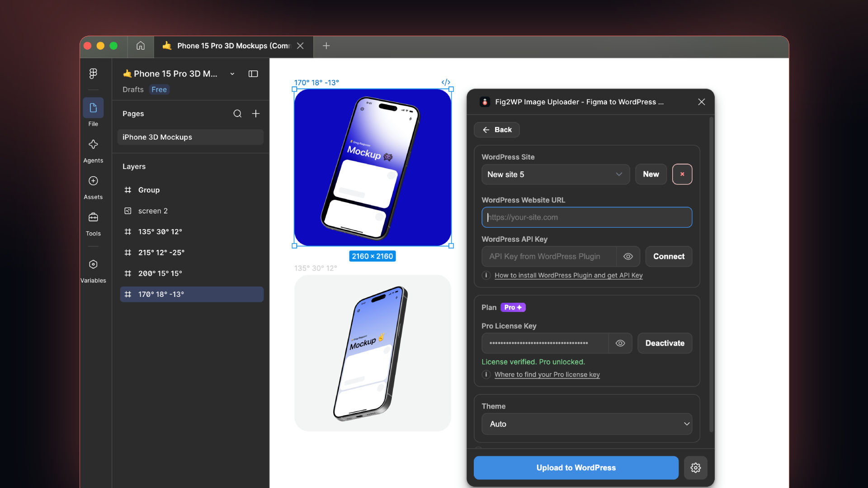Click the 135° 30° 12° canvas frame label

316,268
